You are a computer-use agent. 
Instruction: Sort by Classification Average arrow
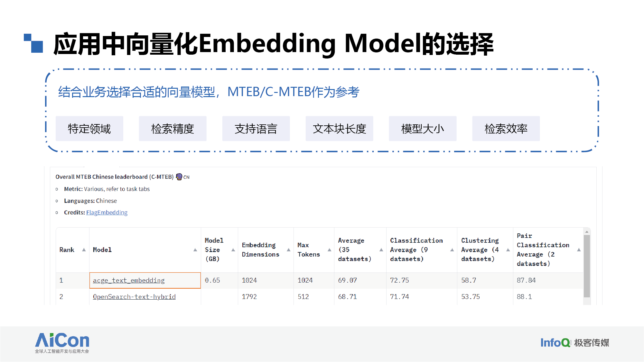452,250
